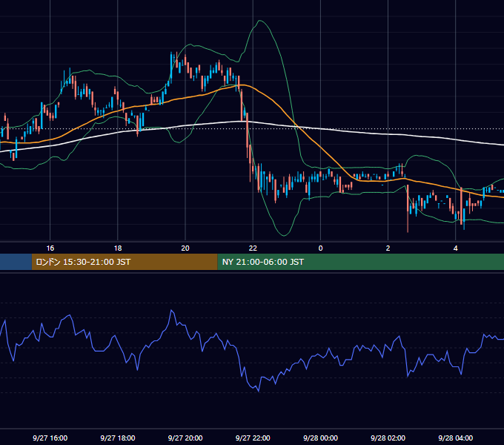Select the ロンドン 15:30-21:00 JST session band
The height and width of the screenshot is (445, 504).
click(125, 262)
